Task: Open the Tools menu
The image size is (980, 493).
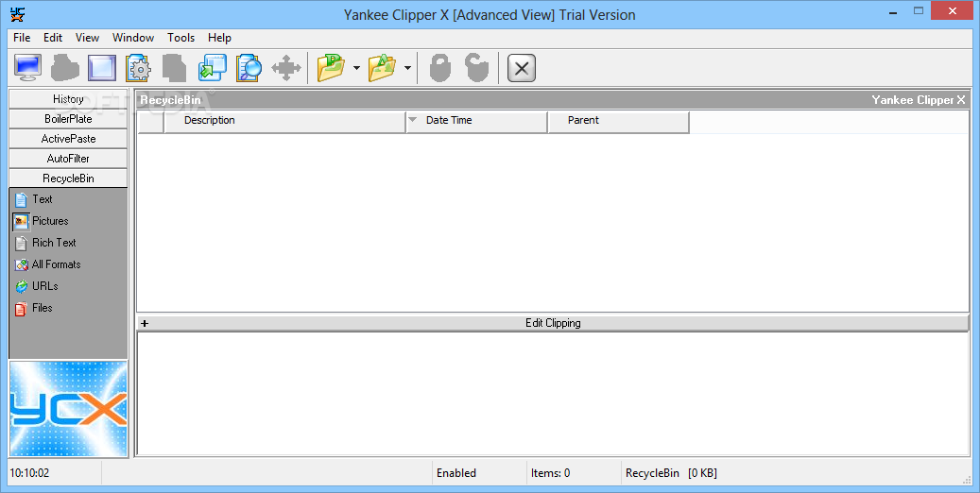Action: click(181, 38)
